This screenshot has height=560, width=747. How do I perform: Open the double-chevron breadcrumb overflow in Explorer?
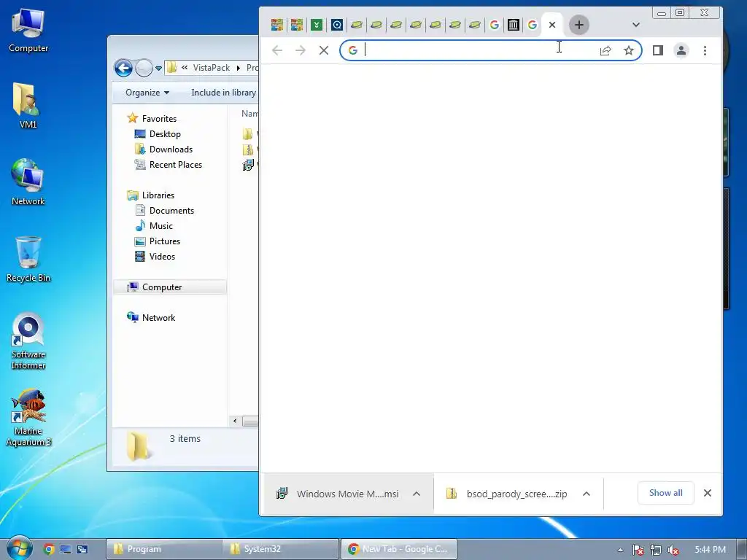coord(185,68)
